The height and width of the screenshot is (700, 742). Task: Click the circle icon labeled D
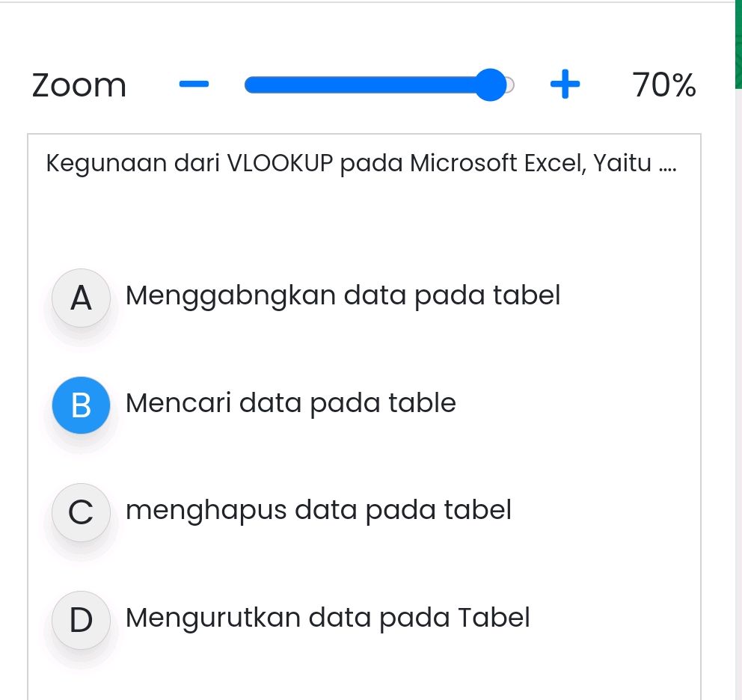(x=80, y=620)
